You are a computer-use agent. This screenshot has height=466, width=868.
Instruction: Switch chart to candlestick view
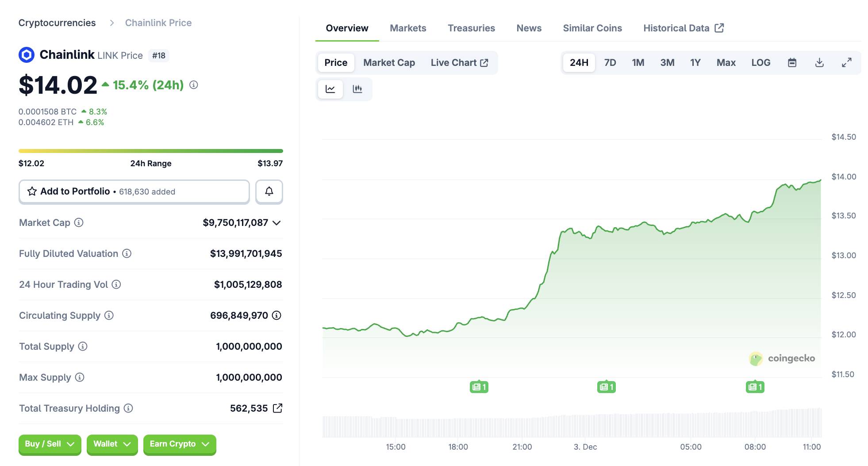coord(358,89)
